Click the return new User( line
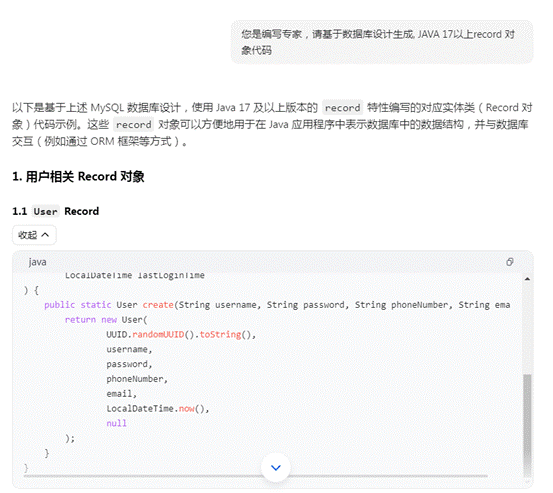Image resolution: width=553 pixels, height=493 pixels. pyautogui.click(x=106, y=319)
